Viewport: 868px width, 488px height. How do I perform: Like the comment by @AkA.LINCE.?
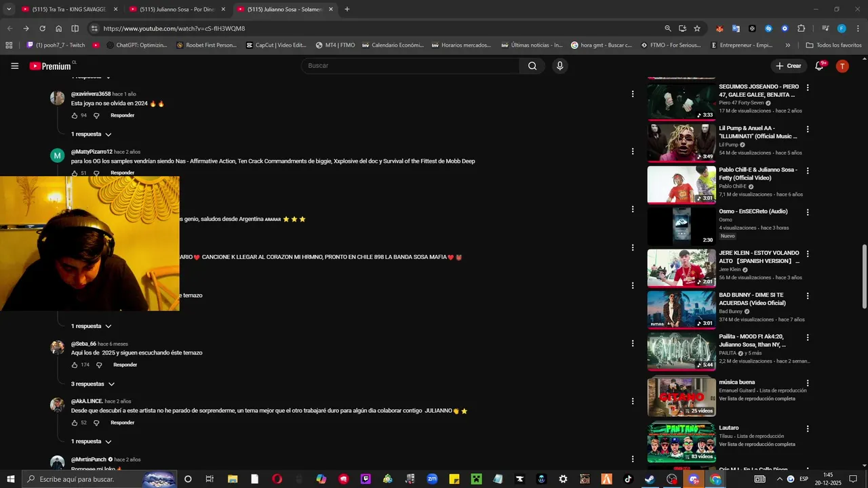75,422
